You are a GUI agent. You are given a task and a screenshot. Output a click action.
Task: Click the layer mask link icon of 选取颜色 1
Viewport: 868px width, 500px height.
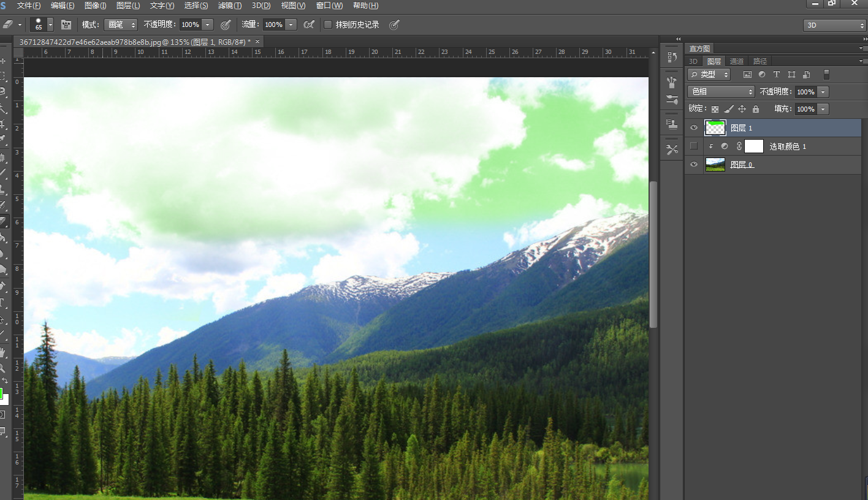pyautogui.click(x=739, y=146)
